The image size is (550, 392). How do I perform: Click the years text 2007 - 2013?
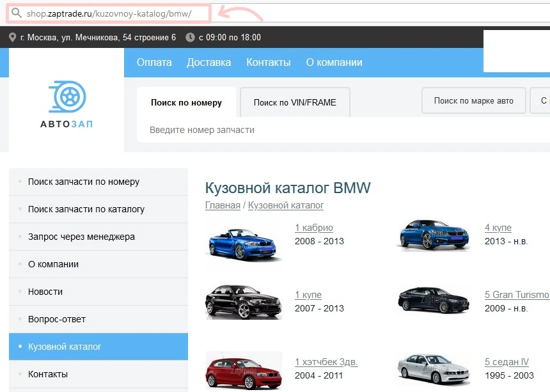pyautogui.click(x=319, y=308)
